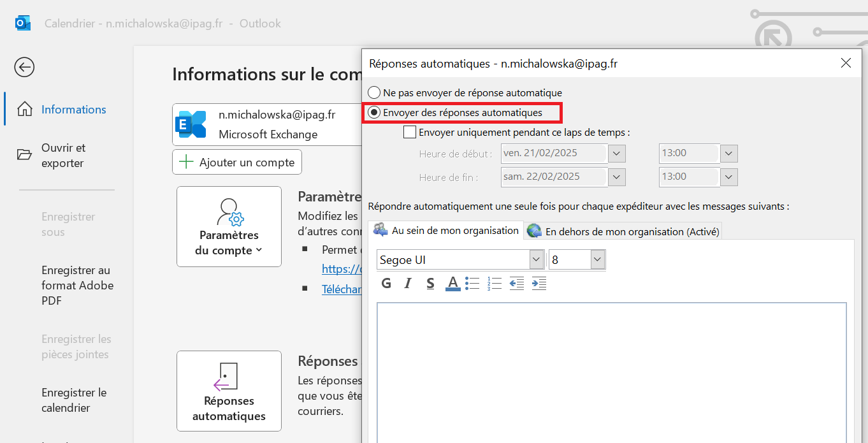
Task: Click the Heure de début date field
Action: 554,154
